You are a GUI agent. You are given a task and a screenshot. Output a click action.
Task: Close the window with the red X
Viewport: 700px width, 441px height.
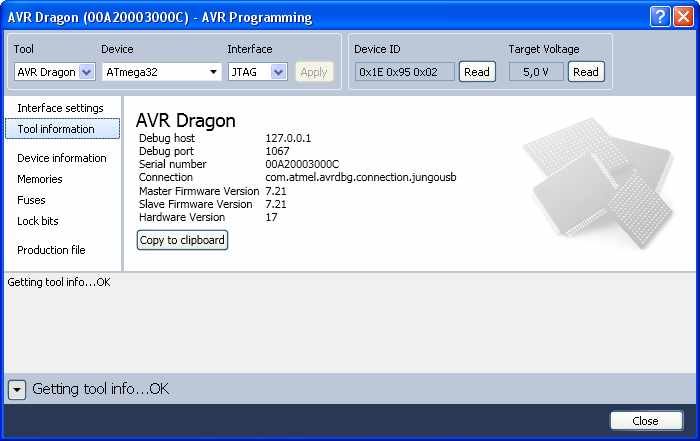683,17
